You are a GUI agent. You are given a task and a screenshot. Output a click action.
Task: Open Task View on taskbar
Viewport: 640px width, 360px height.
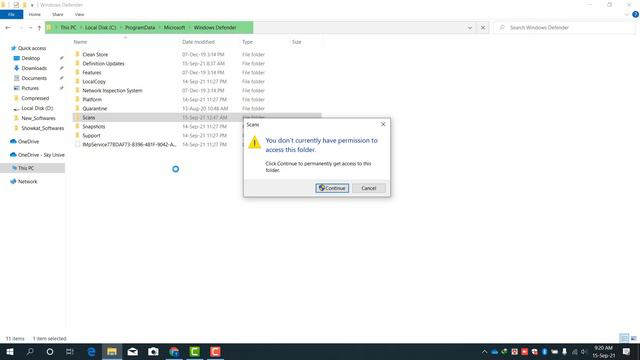pyautogui.click(x=70, y=352)
